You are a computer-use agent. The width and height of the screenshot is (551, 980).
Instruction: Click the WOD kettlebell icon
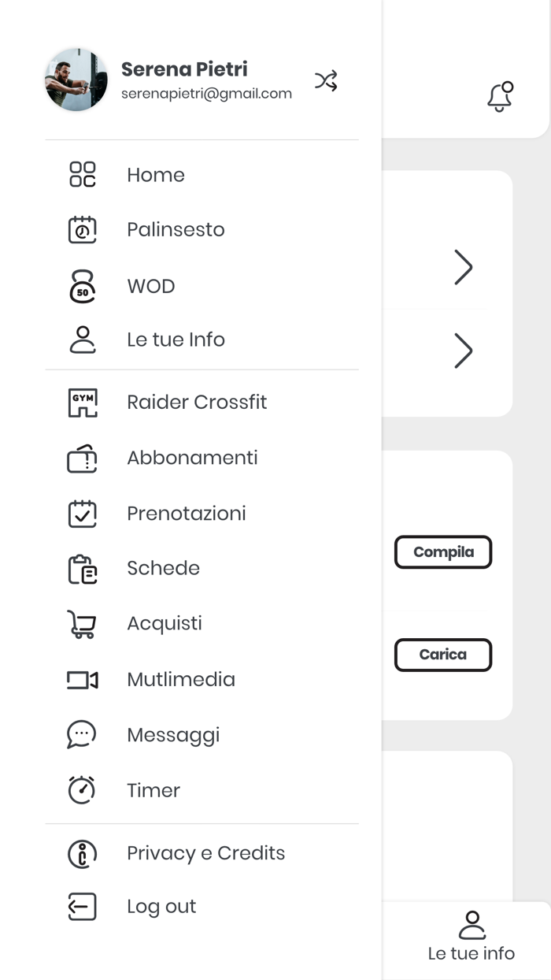click(x=83, y=286)
